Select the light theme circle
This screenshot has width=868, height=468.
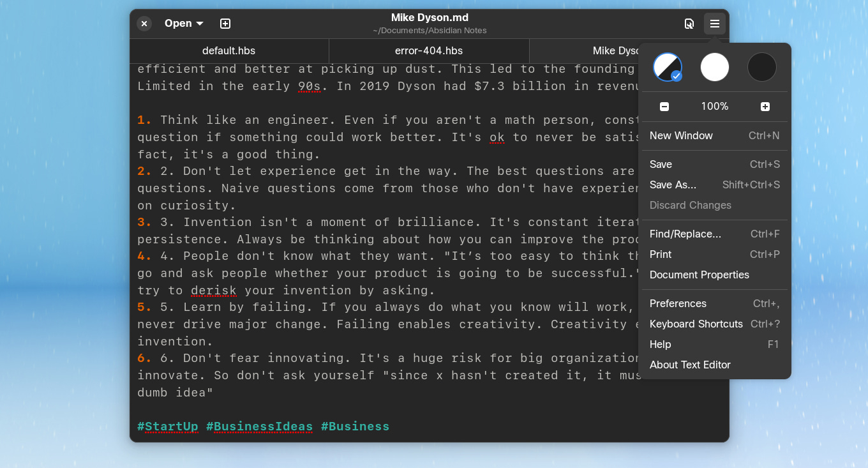(715, 67)
